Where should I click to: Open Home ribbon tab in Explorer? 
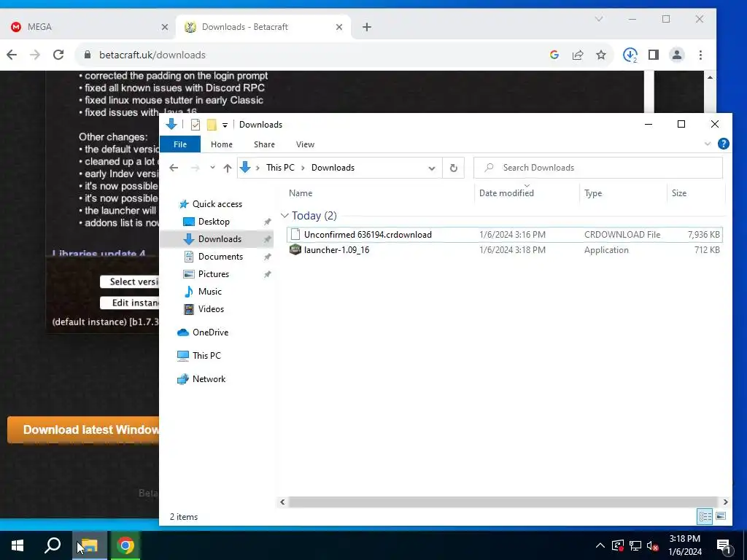222,144
